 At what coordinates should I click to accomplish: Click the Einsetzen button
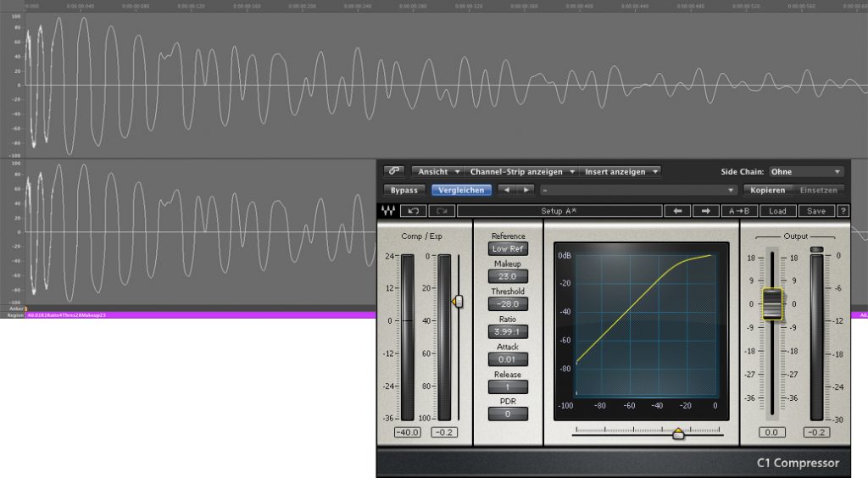coord(818,190)
